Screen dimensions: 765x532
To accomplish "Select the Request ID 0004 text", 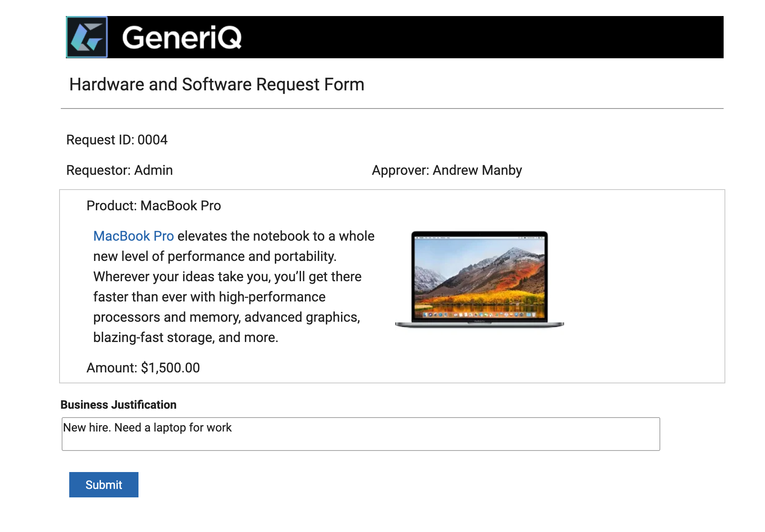I will [117, 140].
